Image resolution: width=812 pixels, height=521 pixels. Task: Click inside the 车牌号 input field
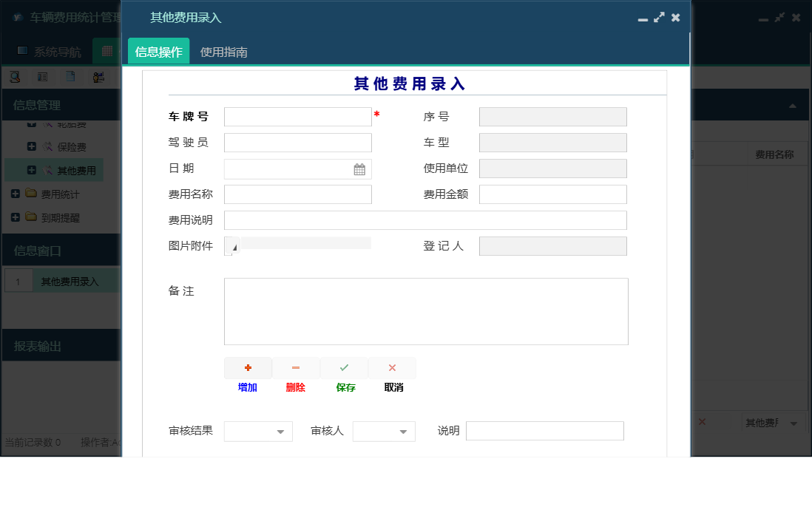pos(296,116)
